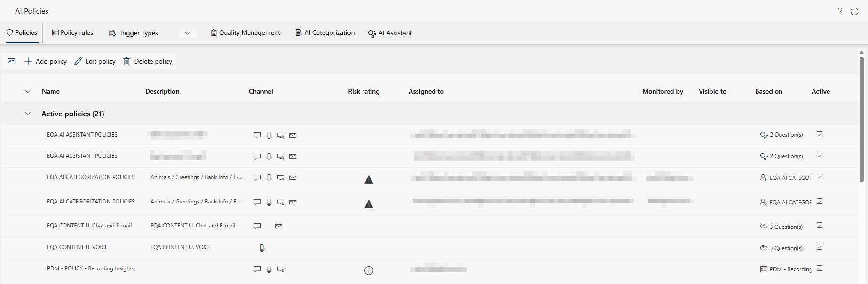Open the Quality Management tab
Image resolution: width=868 pixels, height=284 pixels.
pos(245,32)
